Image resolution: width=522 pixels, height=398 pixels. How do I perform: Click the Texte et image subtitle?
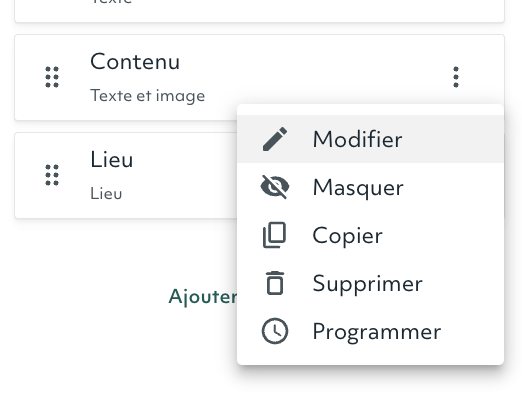pos(147,96)
